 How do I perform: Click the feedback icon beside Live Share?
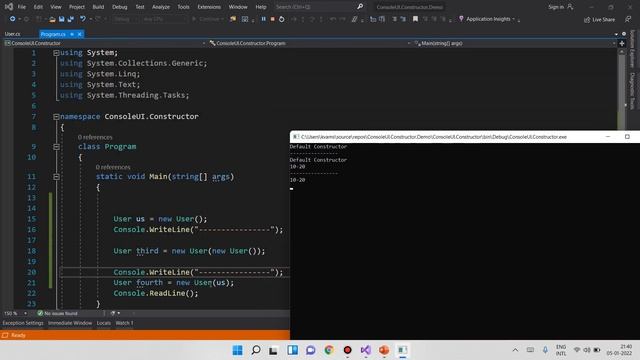coord(628,19)
